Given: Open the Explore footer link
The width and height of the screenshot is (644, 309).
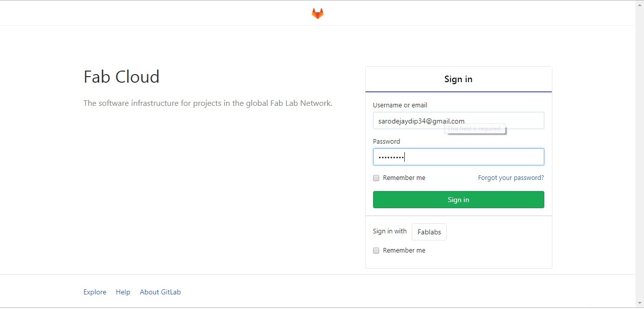Looking at the screenshot, I should coord(95,292).
